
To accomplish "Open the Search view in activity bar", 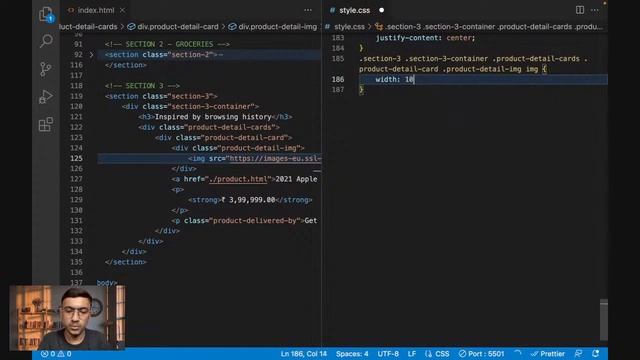I will tap(46, 41).
